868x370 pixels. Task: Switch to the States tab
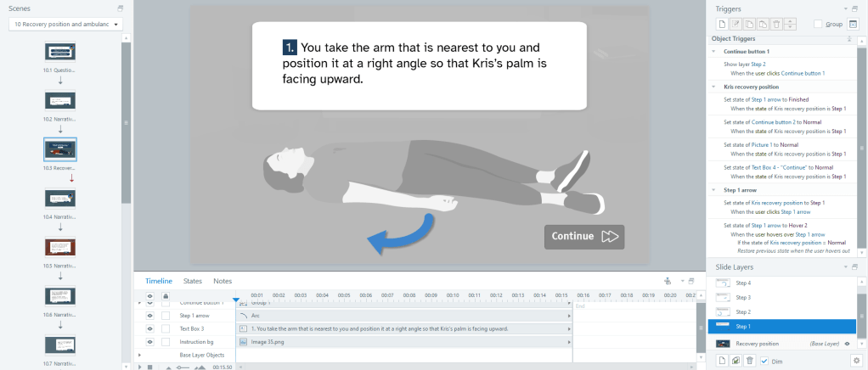pyautogui.click(x=193, y=281)
